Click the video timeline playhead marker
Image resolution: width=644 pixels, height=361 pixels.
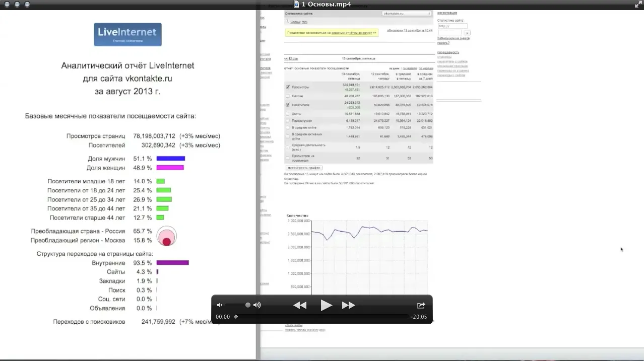[236, 317]
